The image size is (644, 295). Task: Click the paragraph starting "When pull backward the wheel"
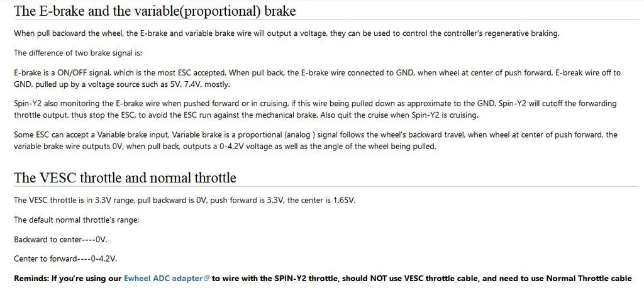click(287, 34)
